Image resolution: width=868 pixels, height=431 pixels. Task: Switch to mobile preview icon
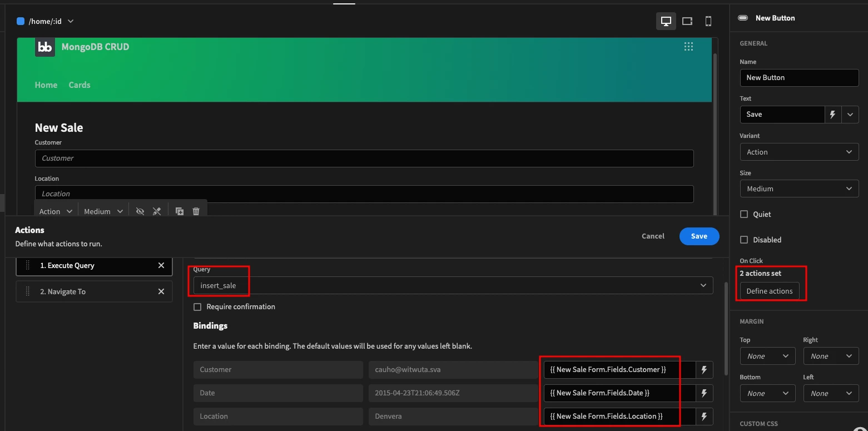click(x=708, y=21)
